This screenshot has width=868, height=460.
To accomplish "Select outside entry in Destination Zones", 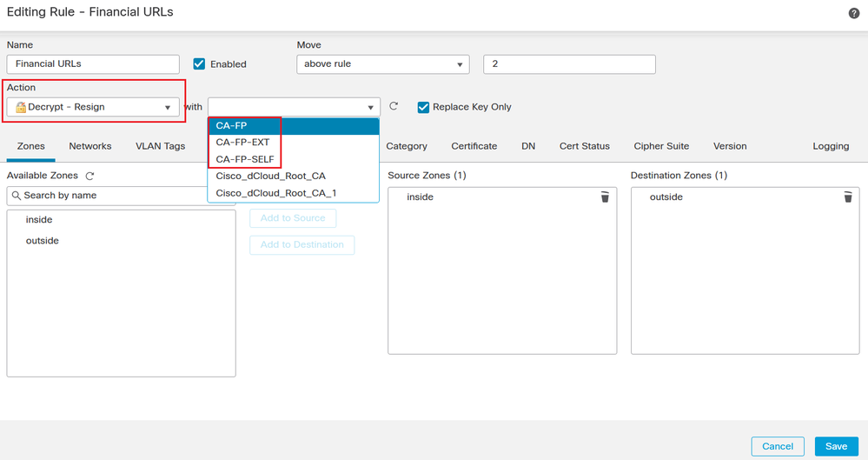I will pos(666,197).
